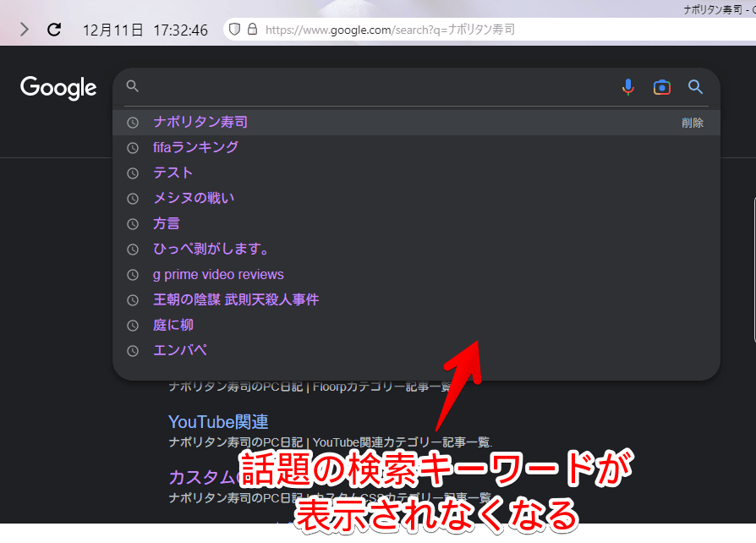Start voice search with microphone icon
Screen dimensions: 756x543
click(627, 87)
